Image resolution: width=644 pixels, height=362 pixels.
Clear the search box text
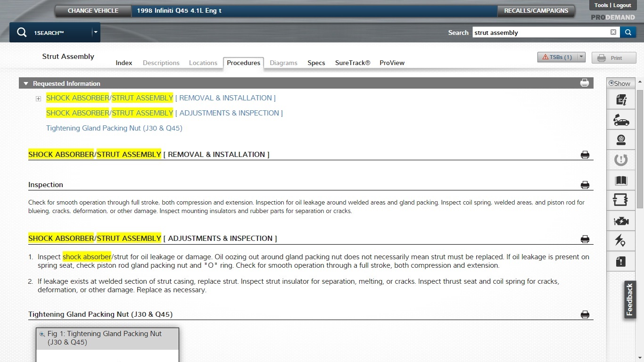tap(613, 32)
